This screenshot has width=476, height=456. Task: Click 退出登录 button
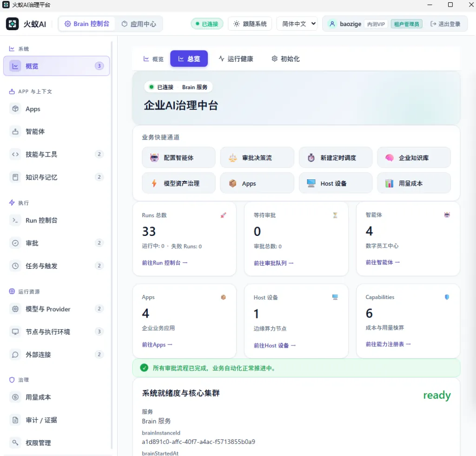445,24
